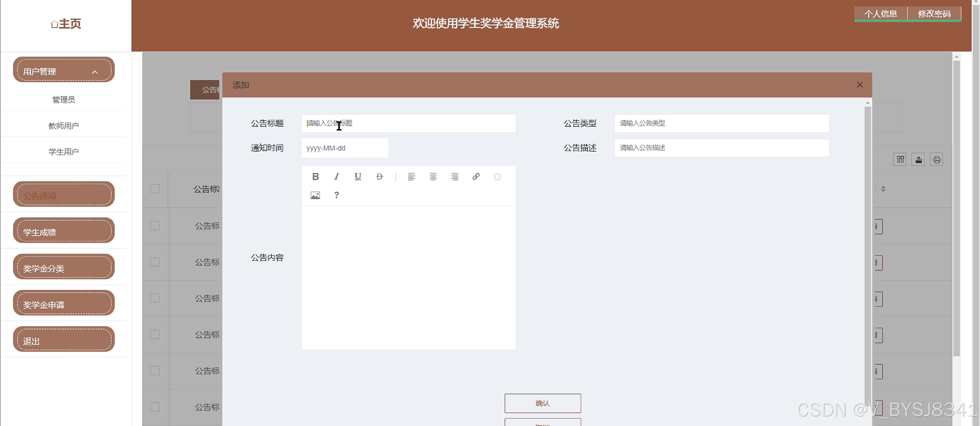Select all rows header checkbox
Image resolution: width=980 pixels, height=426 pixels.
tap(155, 189)
